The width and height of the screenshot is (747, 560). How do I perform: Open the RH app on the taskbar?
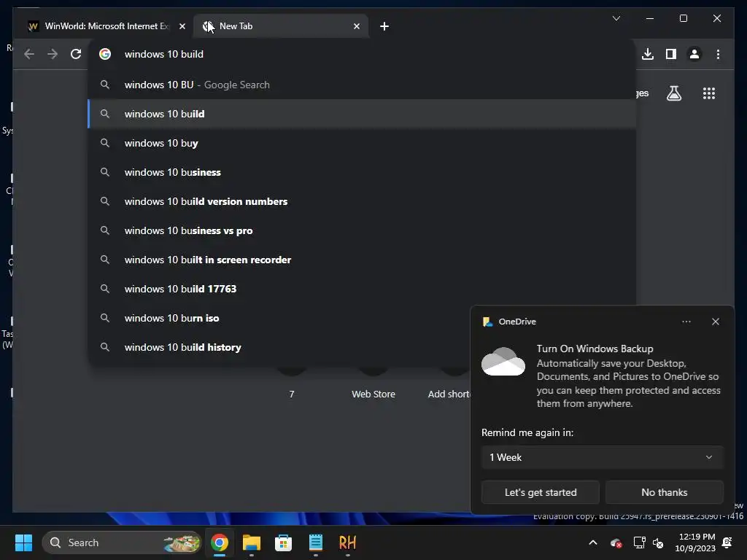347,542
